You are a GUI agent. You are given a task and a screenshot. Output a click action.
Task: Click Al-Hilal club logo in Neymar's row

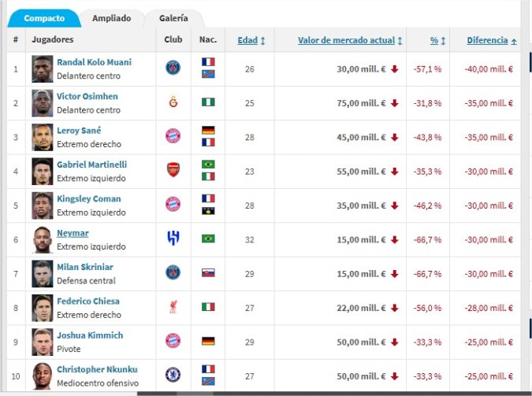coord(173,239)
